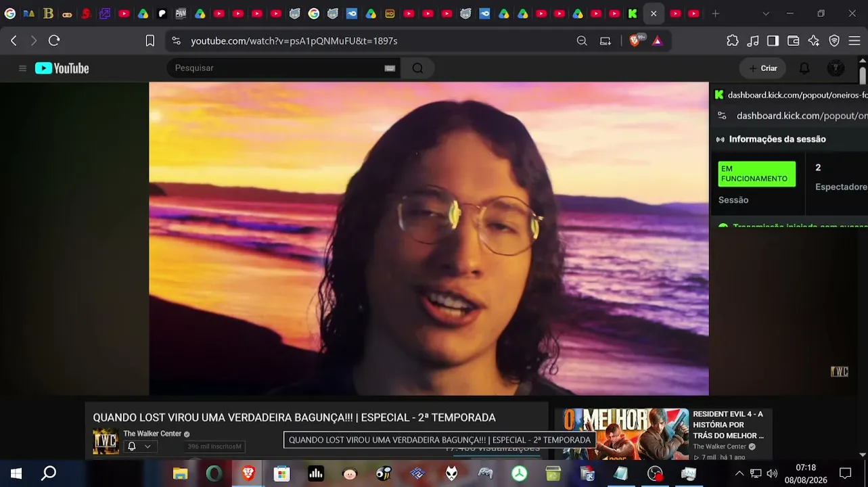This screenshot has height=487, width=868.
Task: Open the YouTube guide hamburger menu
Action: [22, 68]
